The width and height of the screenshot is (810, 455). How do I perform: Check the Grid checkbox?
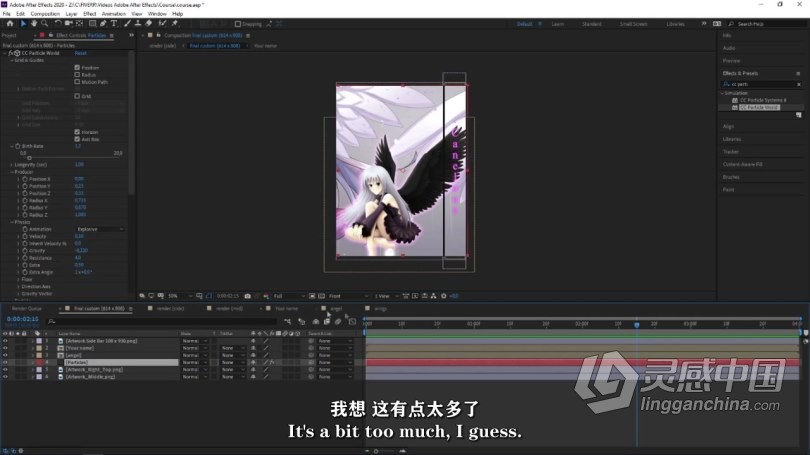tap(77, 96)
